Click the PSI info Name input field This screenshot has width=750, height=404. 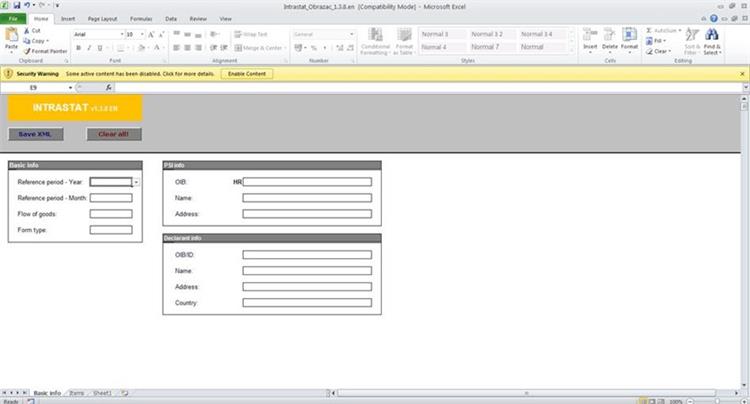[x=307, y=198]
